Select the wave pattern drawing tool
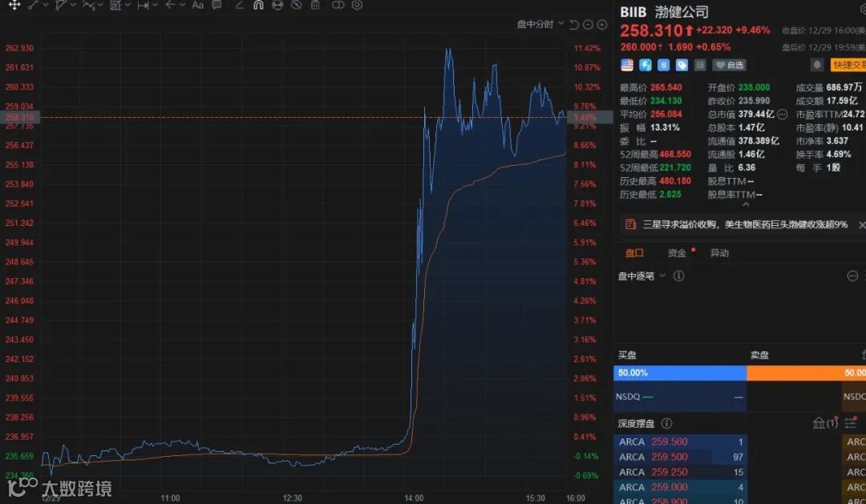The image size is (866, 504). 88,5
